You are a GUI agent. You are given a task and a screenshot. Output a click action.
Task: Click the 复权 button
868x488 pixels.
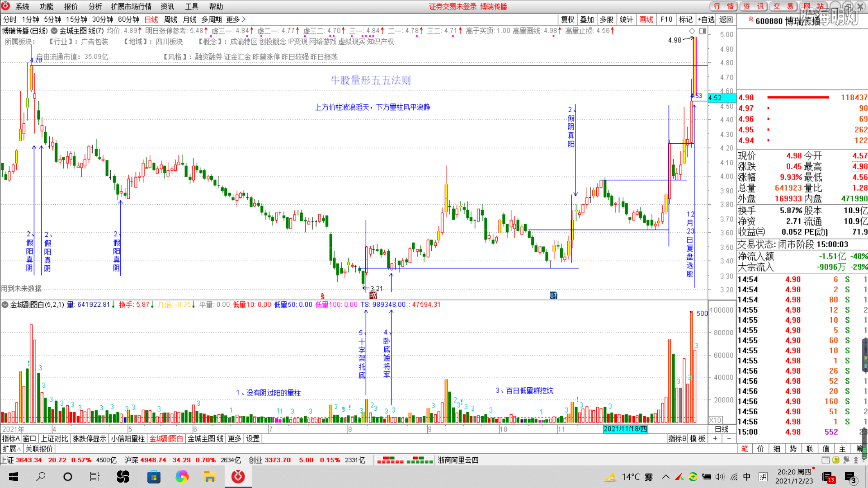click(x=568, y=19)
